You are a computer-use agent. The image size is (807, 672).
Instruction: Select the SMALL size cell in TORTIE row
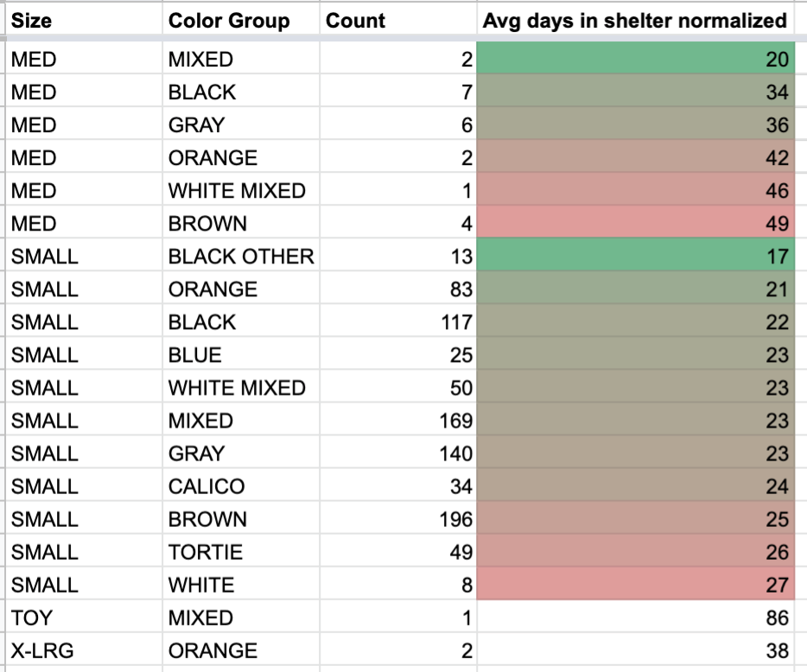pos(83,552)
